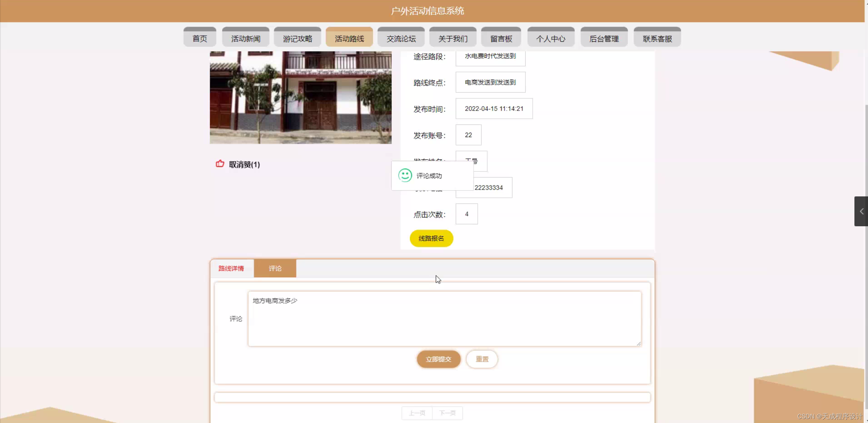Click inside the 评论 text area
The width and height of the screenshot is (868, 423).
pyautogui.click(x=444, y=319)
